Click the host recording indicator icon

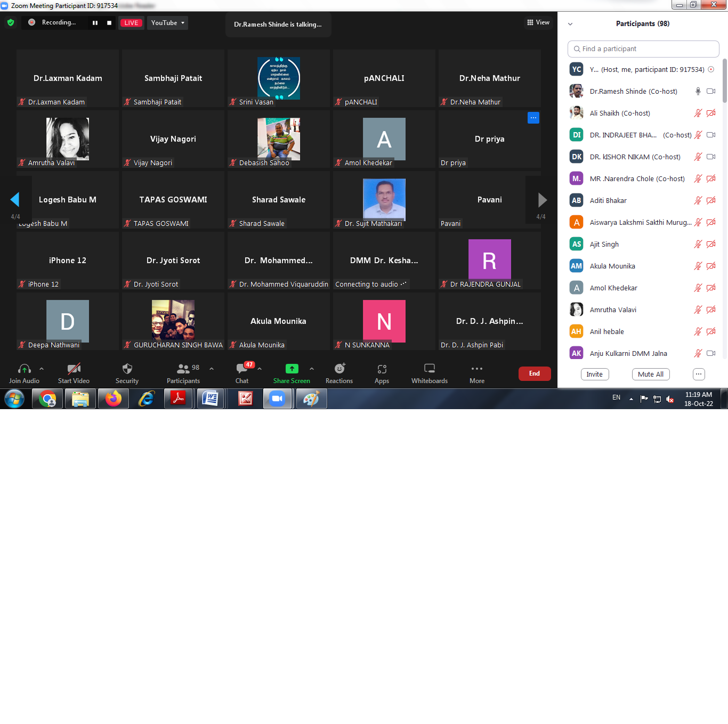pyautogui.click(x=711, y=69)
